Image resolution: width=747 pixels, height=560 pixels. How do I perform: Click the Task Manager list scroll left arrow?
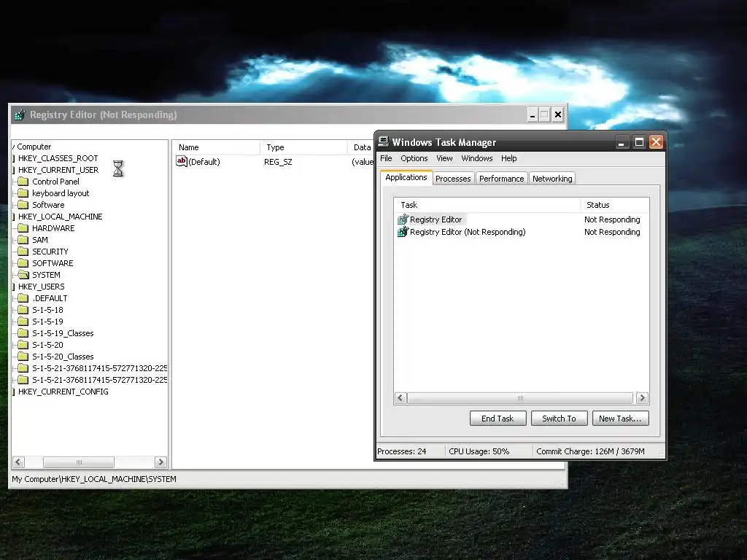(x=400, y=397)
